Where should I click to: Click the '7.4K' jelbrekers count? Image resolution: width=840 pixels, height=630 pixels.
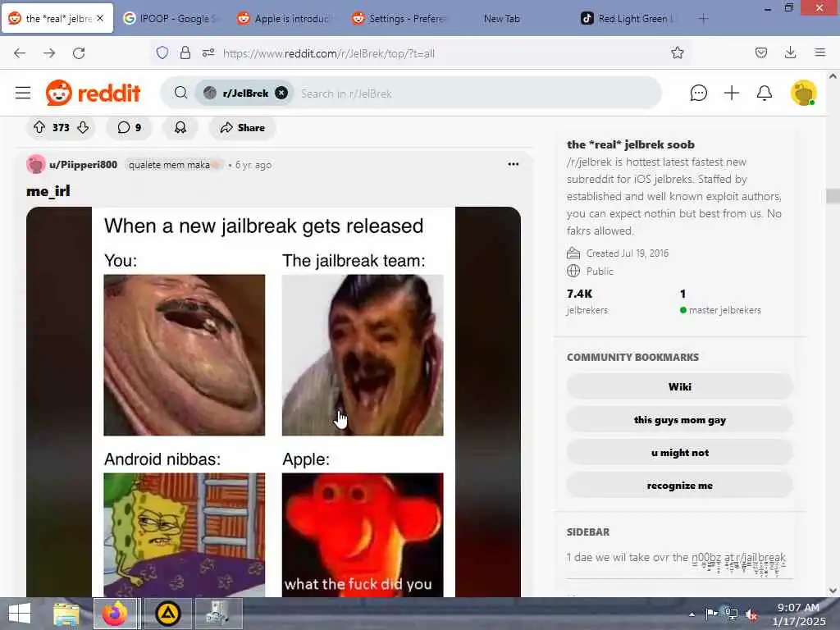click(x=580, y=294)
